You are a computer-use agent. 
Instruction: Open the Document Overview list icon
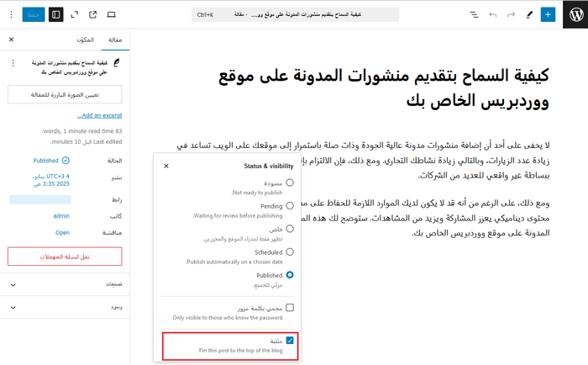point(475,14)
